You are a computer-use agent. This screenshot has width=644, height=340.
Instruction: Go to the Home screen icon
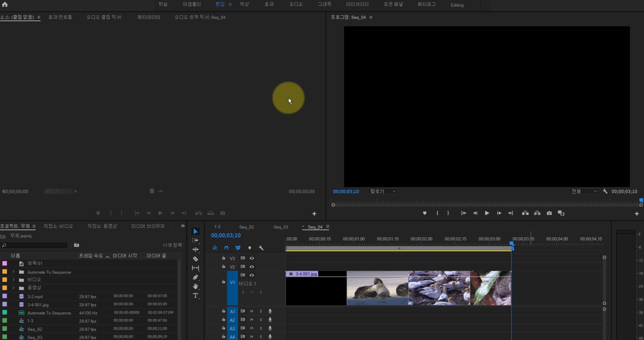[5, 5]
